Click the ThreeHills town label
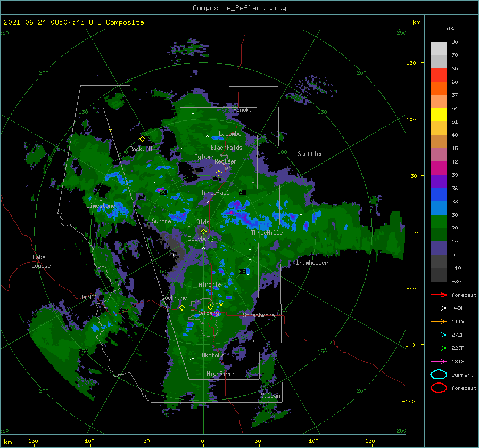 click(267, 233)
